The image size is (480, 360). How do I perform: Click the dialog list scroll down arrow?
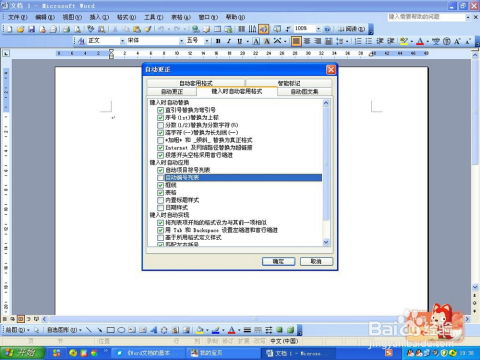tap(326, 242)
